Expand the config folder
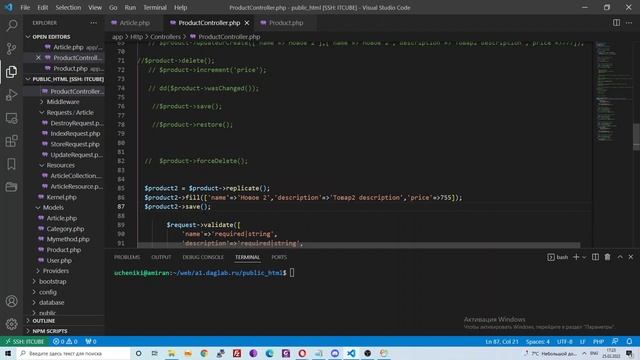Screen dimensions: 640x360 click(x=48, y=292)
